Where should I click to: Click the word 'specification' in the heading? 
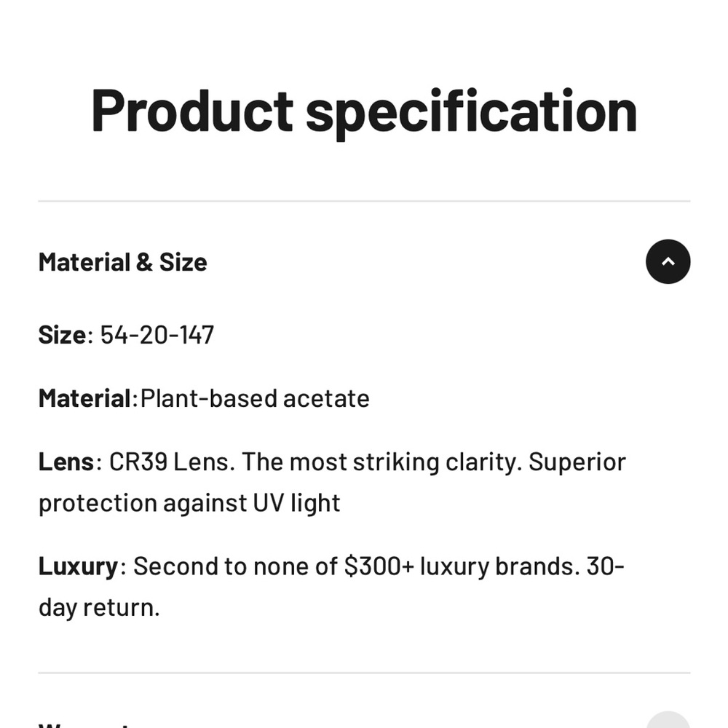[471, 111]
